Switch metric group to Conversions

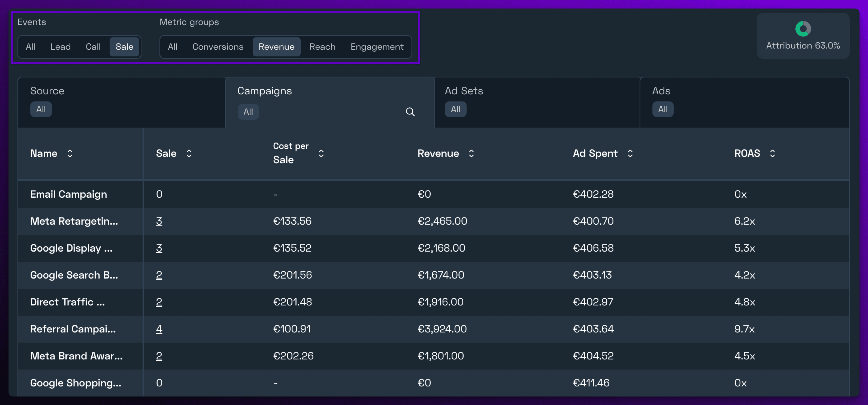pyautogui.click(x=218, y=47)
